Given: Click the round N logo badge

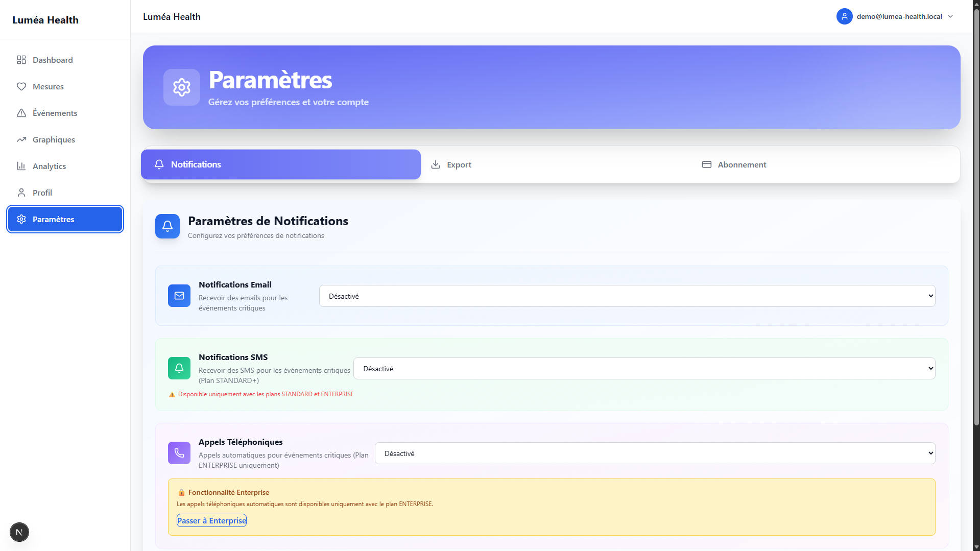Looking at the screenshot, I should [19, 532].
